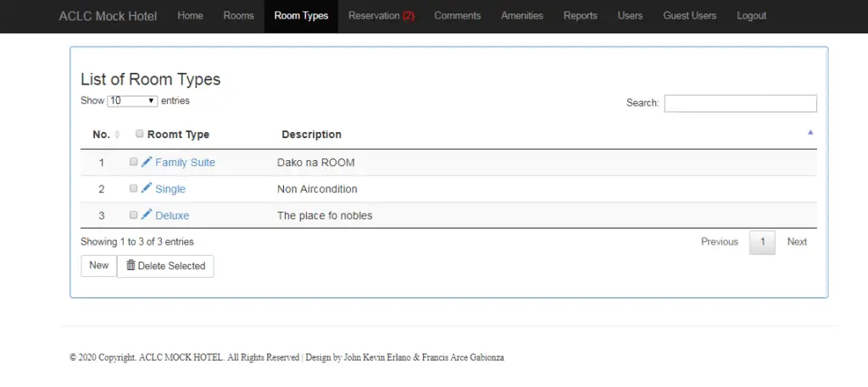Viewport: 868px width, 387px height.
Task: Open the Deluxe room type link
Action: click(172, 216)
